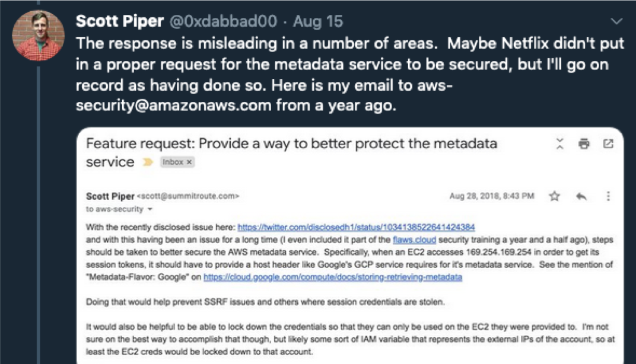Click the email sender name Scott Piper
This screenshot has height=364, width=636.
tap(110, 196)
